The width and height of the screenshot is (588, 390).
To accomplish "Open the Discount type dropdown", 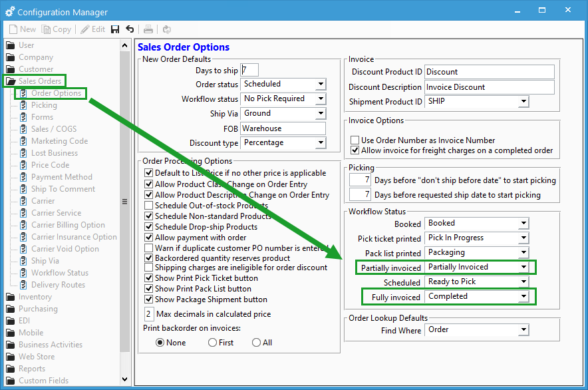I will (321, 142).
